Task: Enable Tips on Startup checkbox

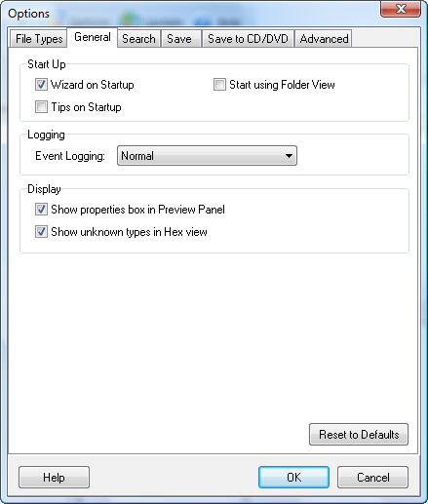Action: point(41,107)
